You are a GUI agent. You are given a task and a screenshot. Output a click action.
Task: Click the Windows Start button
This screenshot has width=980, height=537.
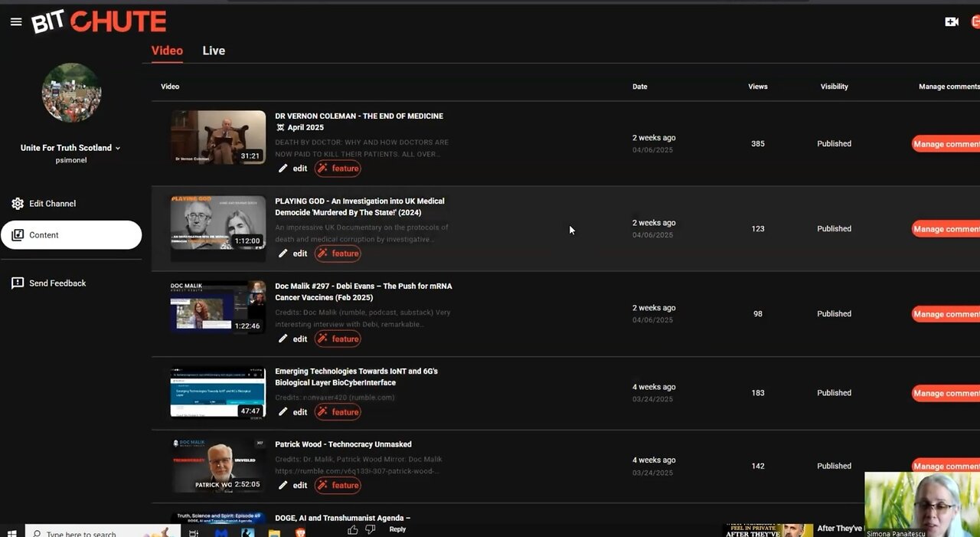11,532
